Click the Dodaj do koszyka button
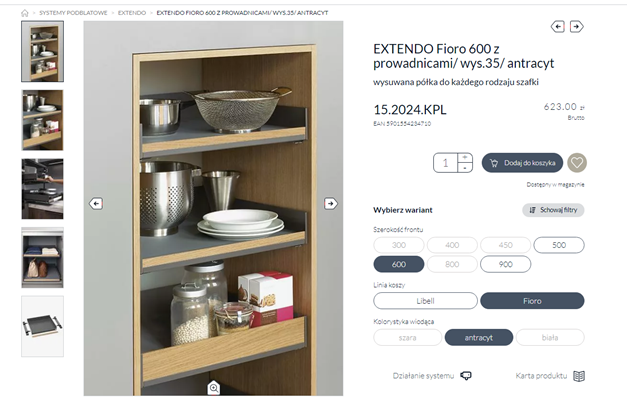627x411 pixels. click(522, 163)
